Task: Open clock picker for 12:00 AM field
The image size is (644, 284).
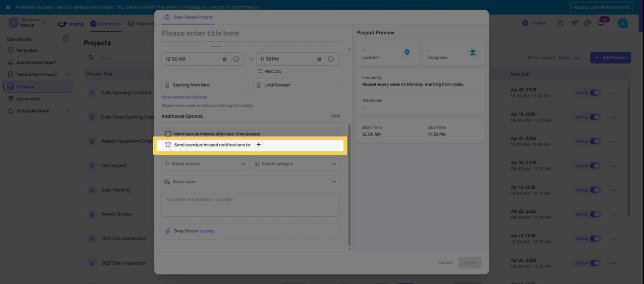Action: (x=236, y=59)
